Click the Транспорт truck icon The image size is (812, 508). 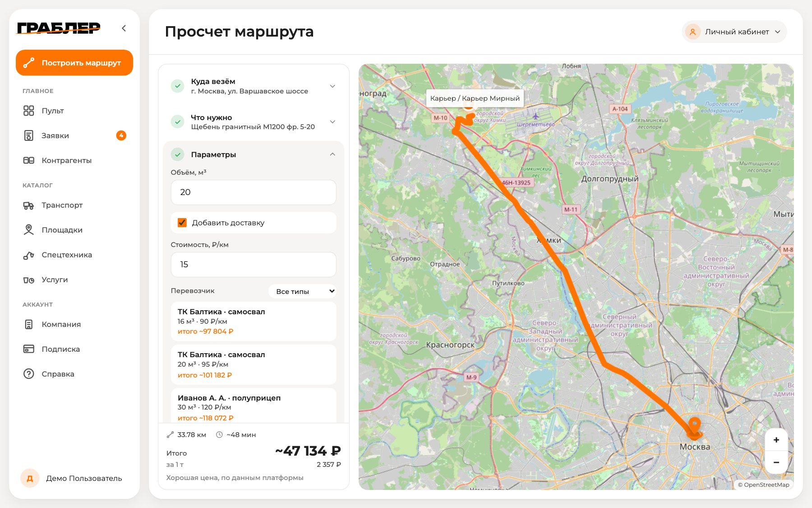[29, 205]
